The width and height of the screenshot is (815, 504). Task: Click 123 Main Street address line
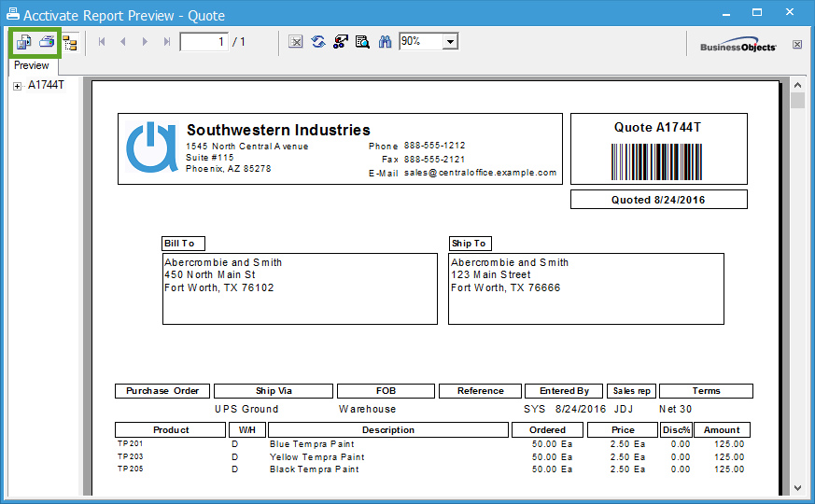[x=491, y=274]
